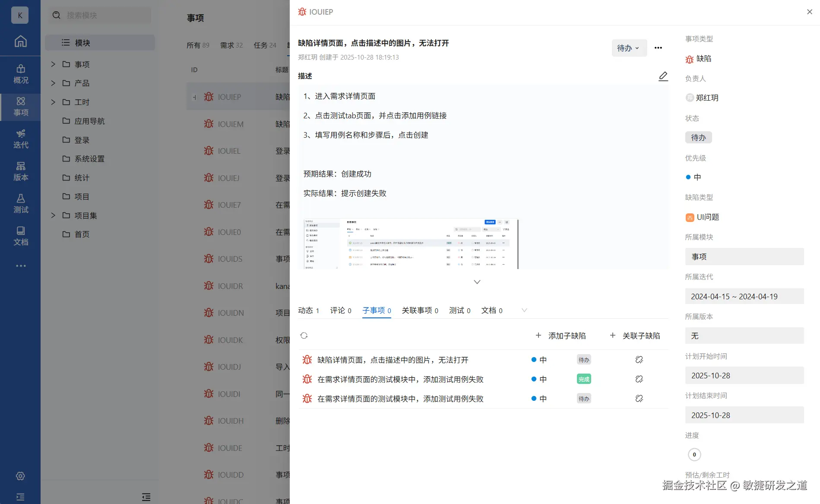
Task: Click the 模块 header button
Action: tap(100, 43)
